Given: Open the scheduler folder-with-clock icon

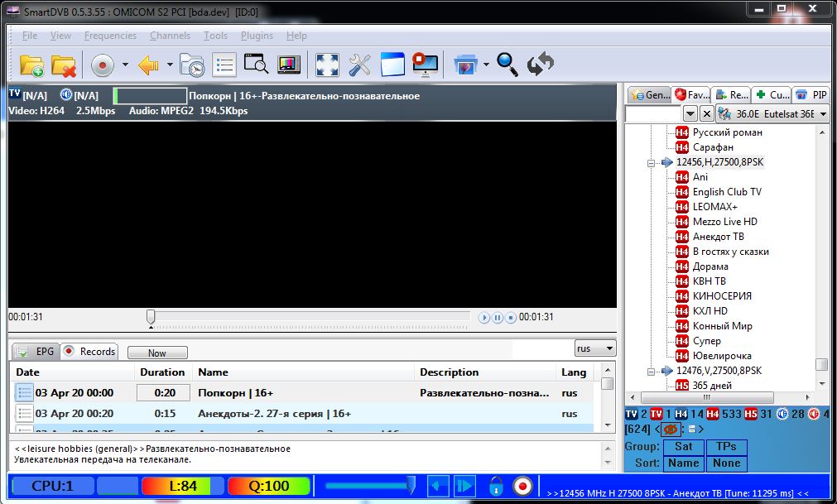Looking at the screenshot, I should click(x=192, y=65).
